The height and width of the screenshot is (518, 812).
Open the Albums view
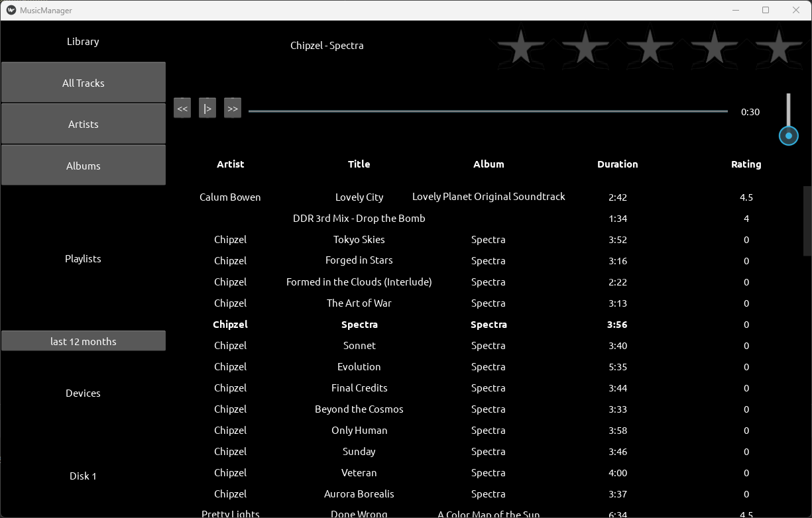pos(83,166)
